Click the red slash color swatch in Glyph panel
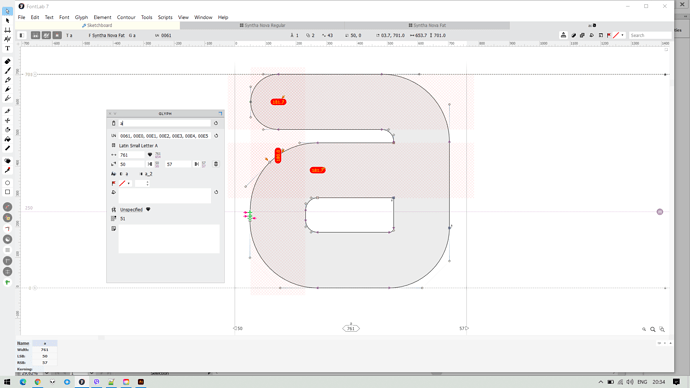The width and height of the screenshot is (690, 388). 122,183
